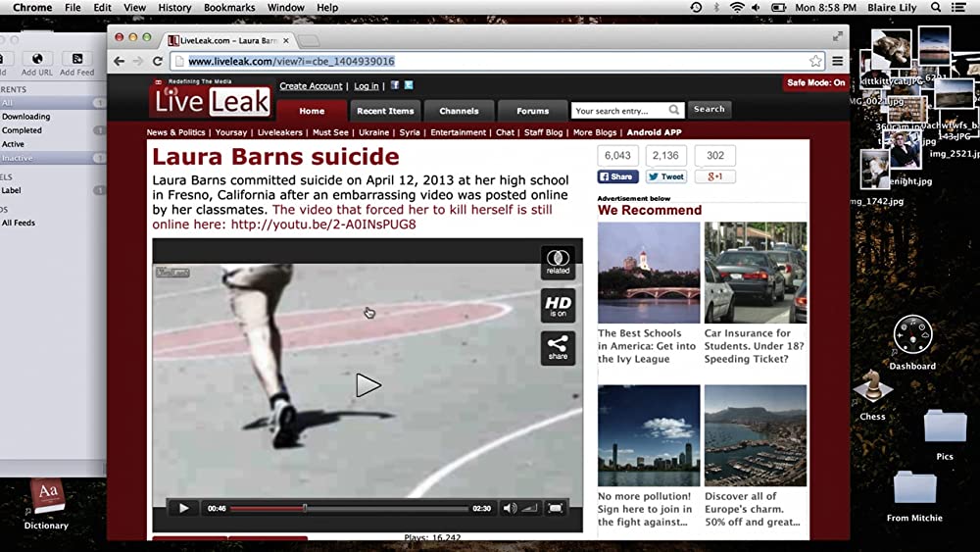Mute the video with speaker icon

(x=509, y=508)
